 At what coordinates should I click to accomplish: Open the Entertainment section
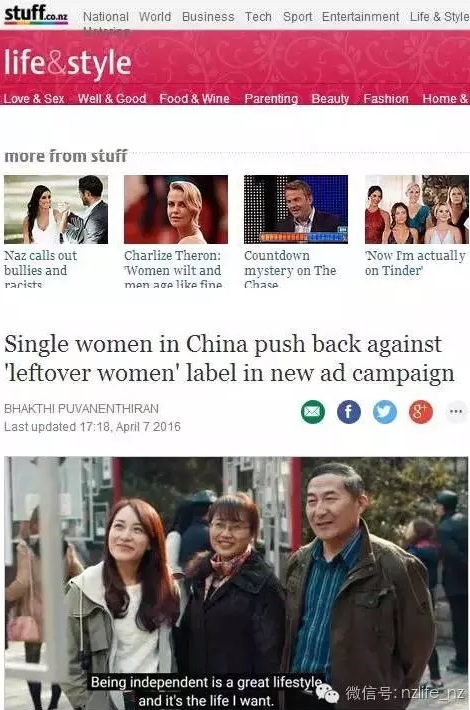click(x=360, y=17)
